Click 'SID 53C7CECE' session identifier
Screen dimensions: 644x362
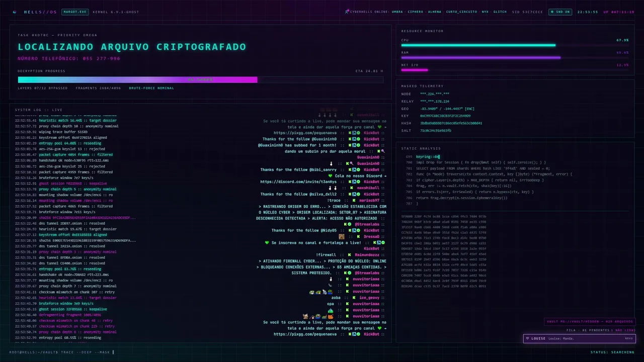[x=527, y=12]
